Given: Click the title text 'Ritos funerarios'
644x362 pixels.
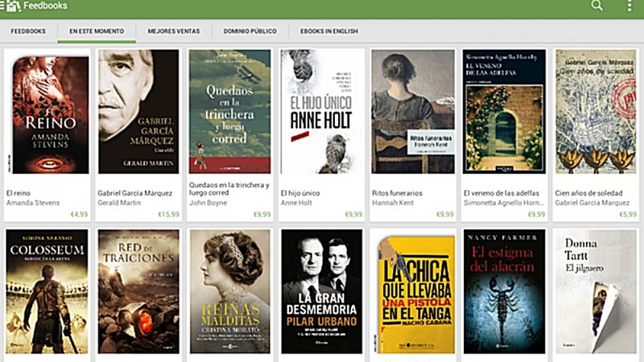Looking at the screenshot, I should (397, 193).
